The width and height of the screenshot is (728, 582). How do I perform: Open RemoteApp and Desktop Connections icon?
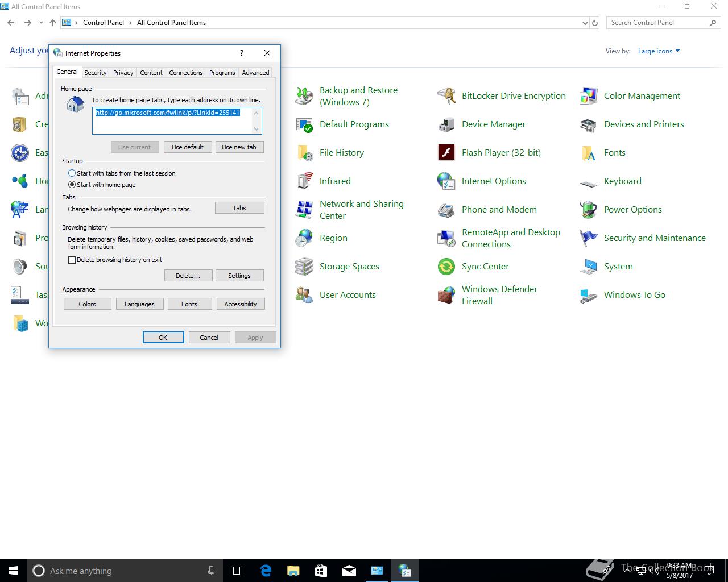[x=446, y=238]
